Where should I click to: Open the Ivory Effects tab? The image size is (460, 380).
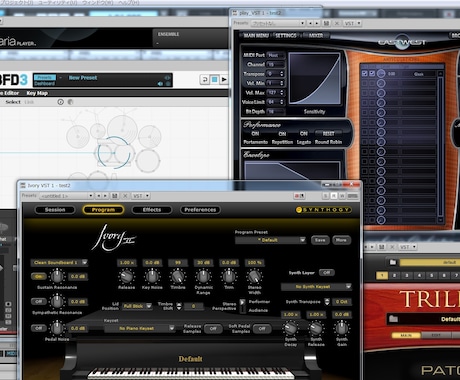[152, 210]
